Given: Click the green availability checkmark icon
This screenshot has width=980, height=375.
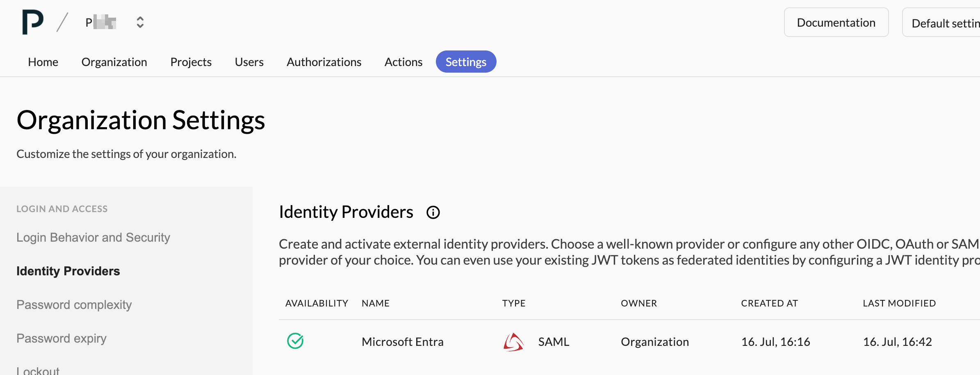Looking at the screenshot, I should 295,341.
